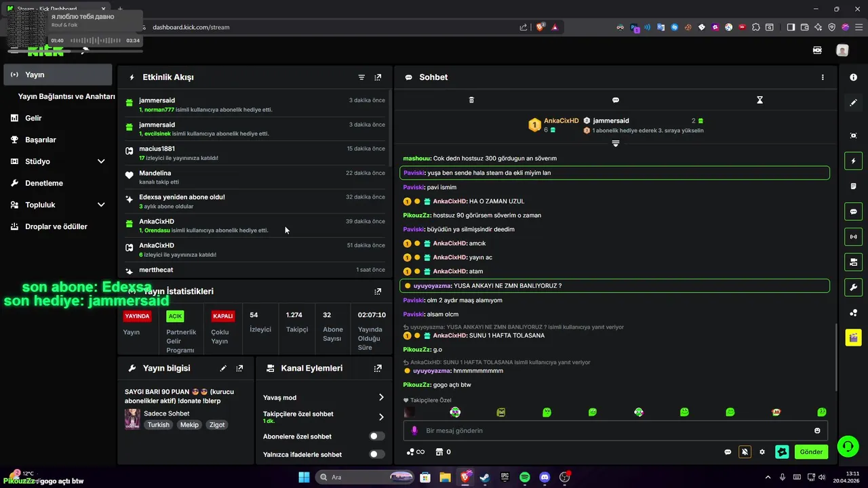Click the profile avatar at top right
Image resolution: width=868 pixels, height=488 pixels.
842,50
